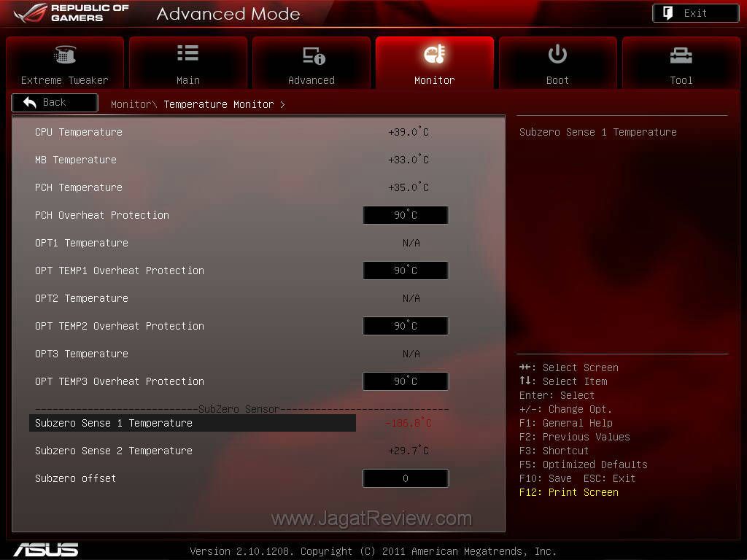Click the Advanced info monitor icon
Image resolution: width=747 pixels, height=560 pixels.
(x=314, y=55)
